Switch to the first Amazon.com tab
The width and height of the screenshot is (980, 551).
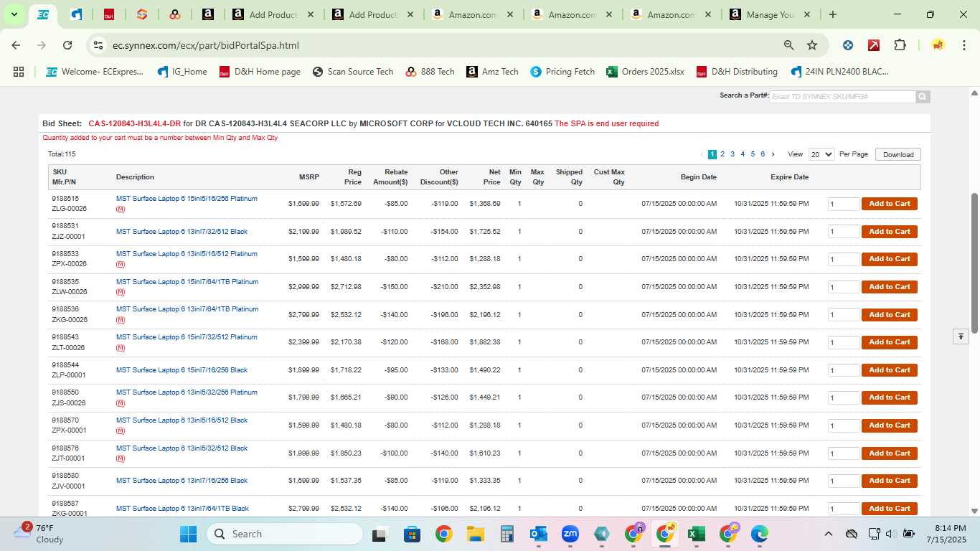(x=472, y=14)
